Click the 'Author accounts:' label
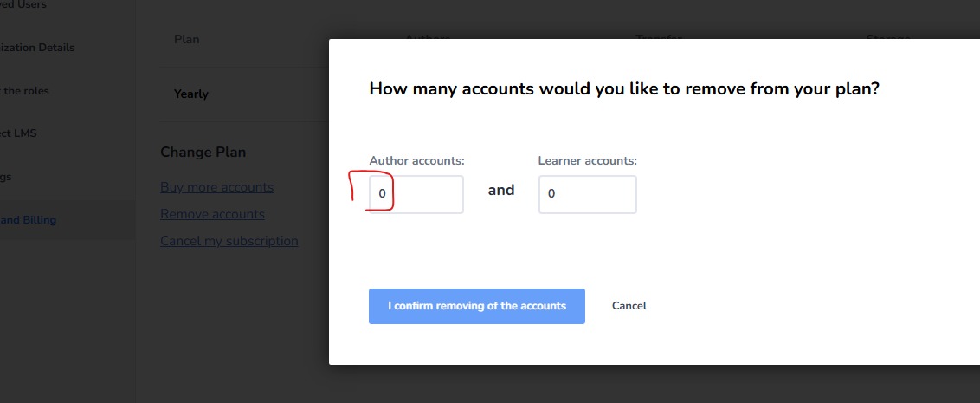980x403 pixels. tap(417, 161)
